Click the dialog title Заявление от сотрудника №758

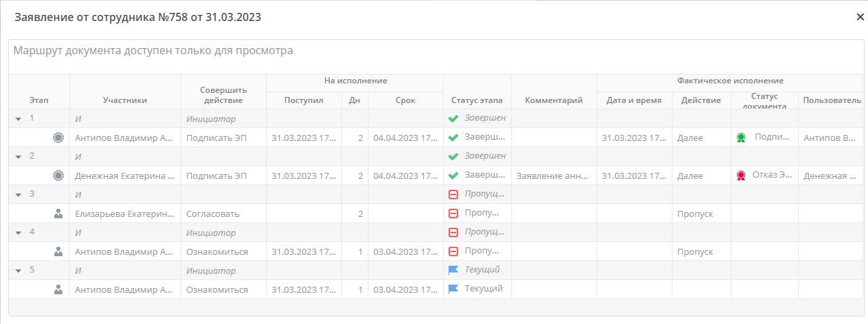pyautogui.click(x=138, y=18)
